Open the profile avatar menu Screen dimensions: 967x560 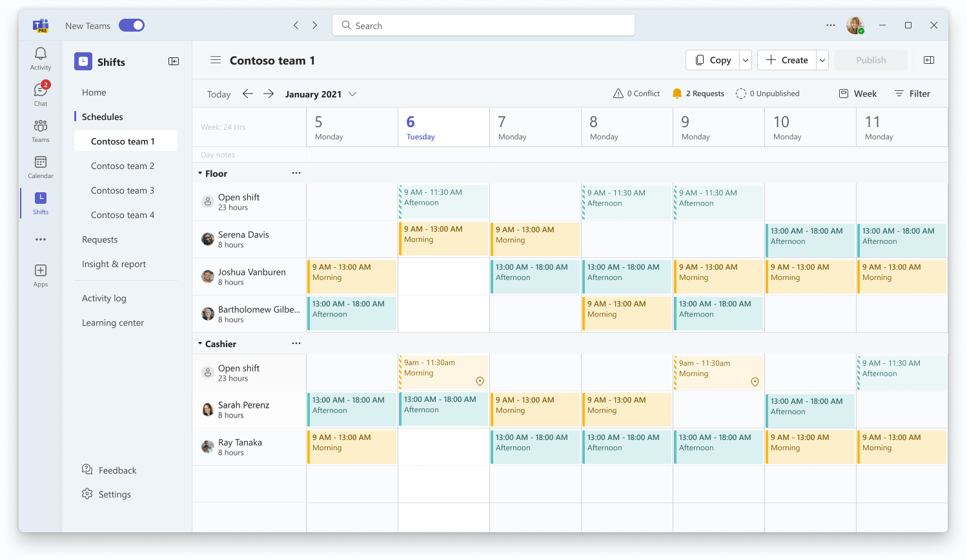click(x=855, y=25)
